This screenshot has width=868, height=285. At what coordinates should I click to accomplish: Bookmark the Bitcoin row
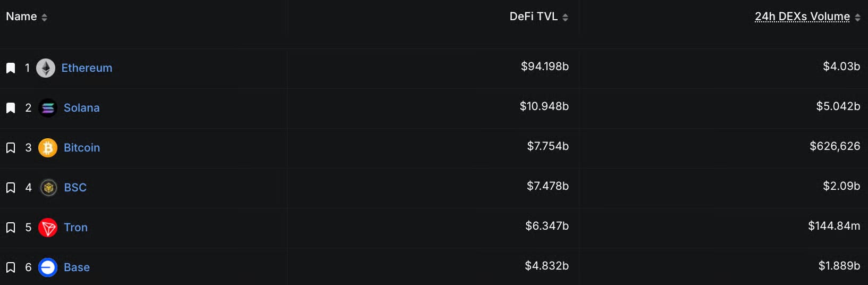11,148
